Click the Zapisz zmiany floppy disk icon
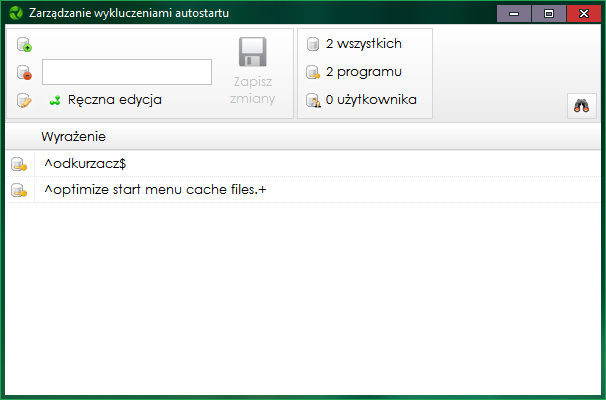This screenshot has width=606, height=400. tap(252, 52)
